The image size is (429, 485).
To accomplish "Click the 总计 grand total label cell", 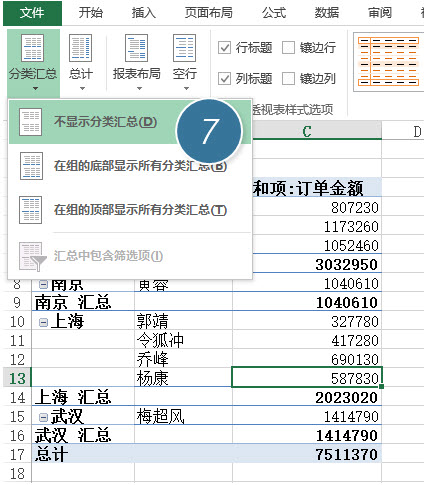I will [x=83, y=455].
